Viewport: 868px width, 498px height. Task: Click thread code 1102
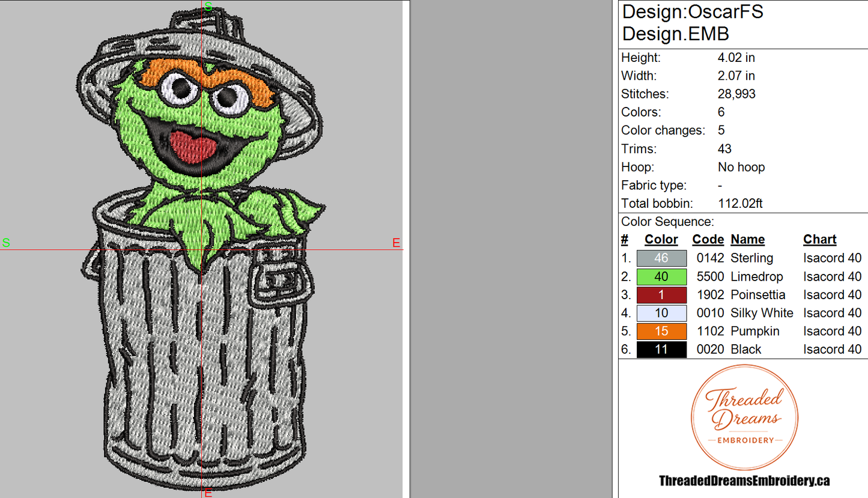click(710, 331)
